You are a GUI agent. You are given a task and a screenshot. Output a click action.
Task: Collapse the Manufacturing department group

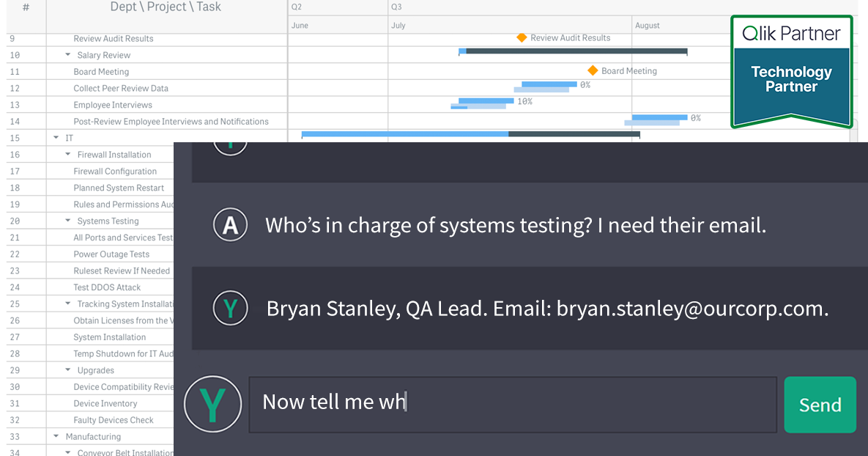pyautogui.click(x=56, y=436)
